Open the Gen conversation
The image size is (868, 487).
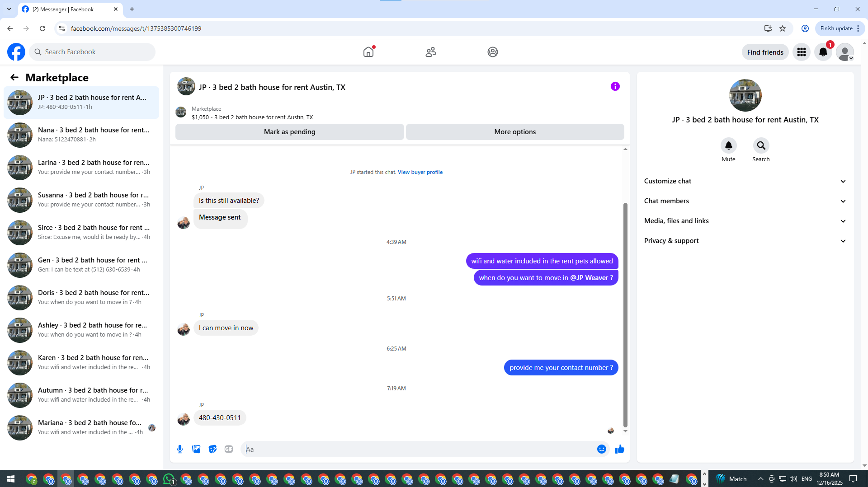(x=81, y=265)
